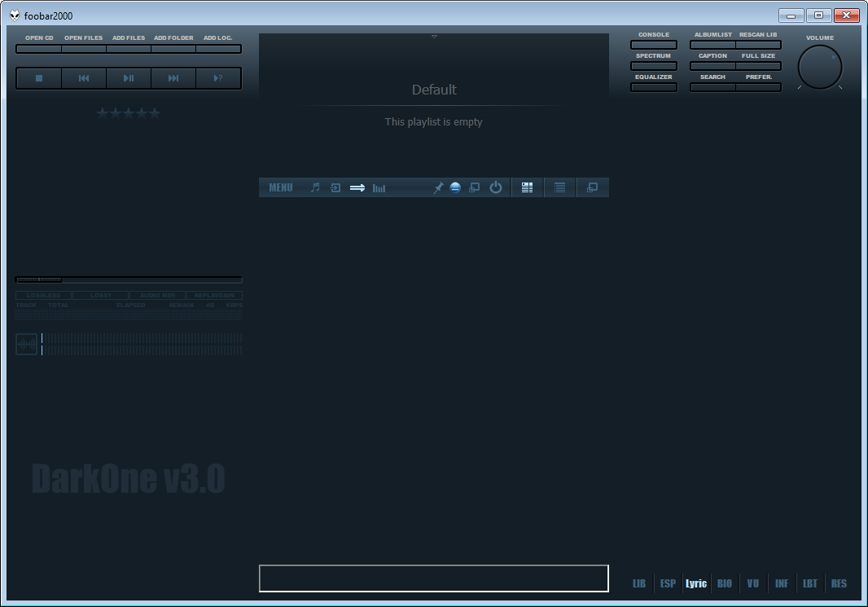This screenshot has height=607, width=868.
Task: Click the blue round sphere icon
Action: pyautogui.click(x=455, y=187)
